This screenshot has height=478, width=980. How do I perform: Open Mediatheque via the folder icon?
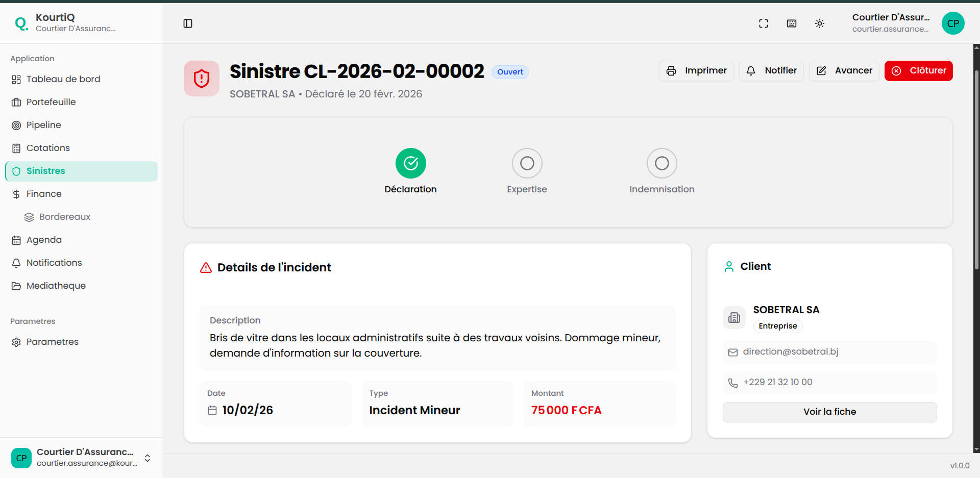[x=16, y=286]
